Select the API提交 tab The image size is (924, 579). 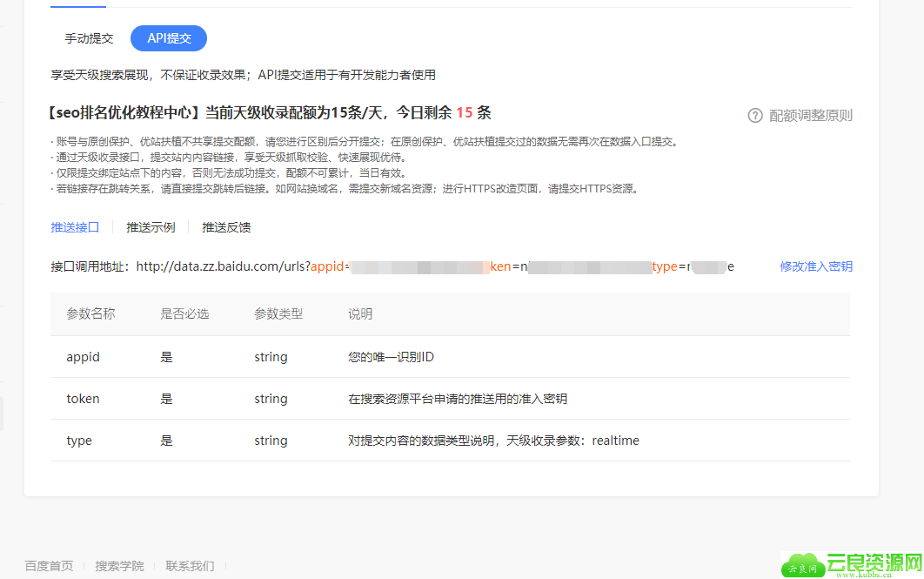pos(169,38)
